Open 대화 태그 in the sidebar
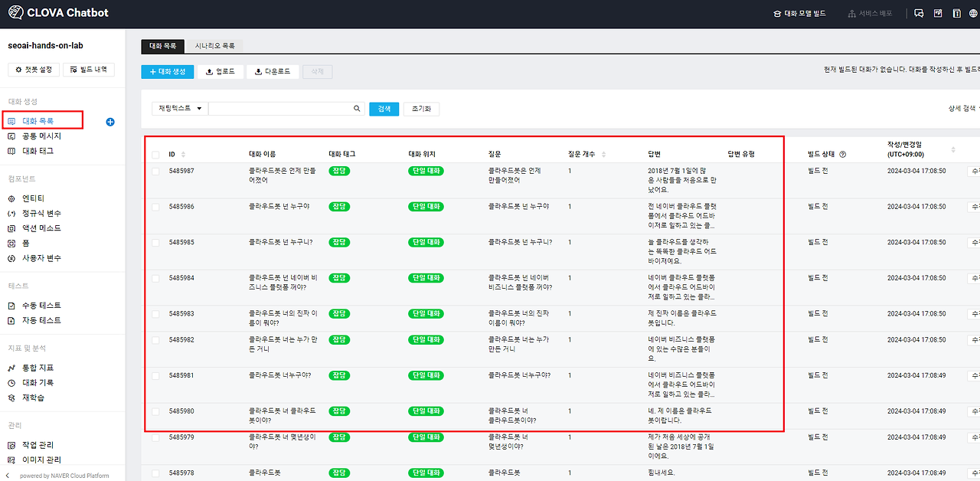The width and height of the screenshot is (980, 481). point(38,151)
